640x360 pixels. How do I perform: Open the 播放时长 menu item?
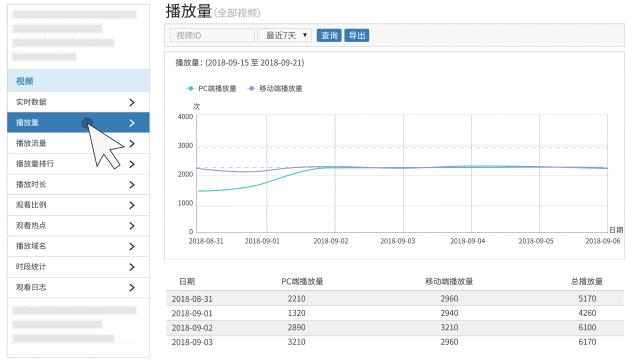click(x=78, y=184)
